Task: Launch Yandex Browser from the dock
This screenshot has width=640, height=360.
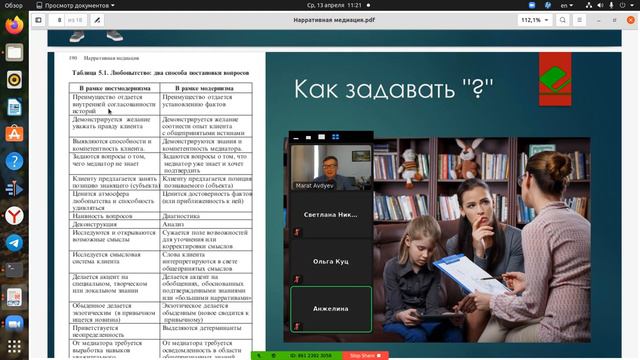Action: (14, 216)
